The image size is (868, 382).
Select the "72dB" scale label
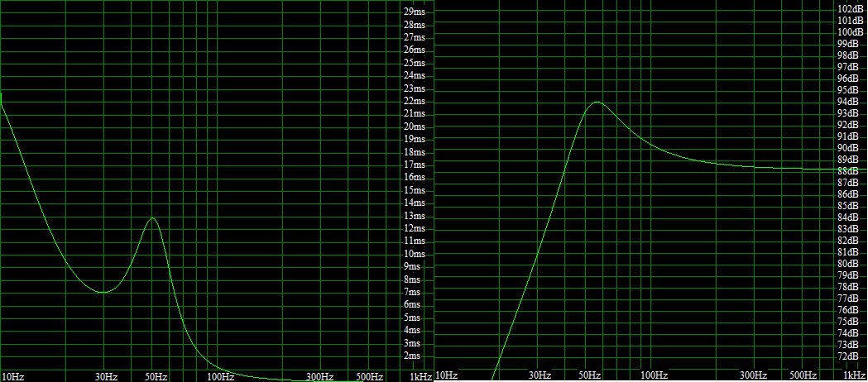(848, 356)
